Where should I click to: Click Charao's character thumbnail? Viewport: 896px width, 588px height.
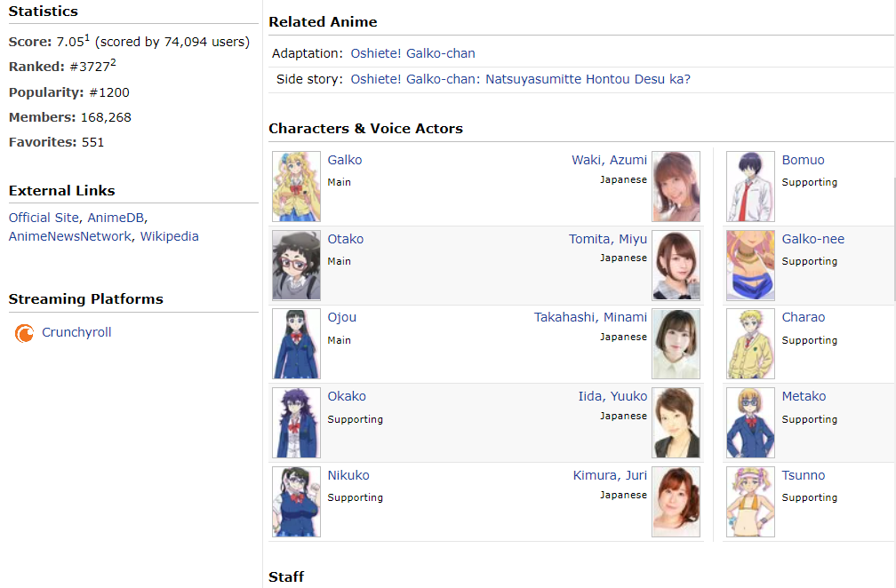click(750, 344)
